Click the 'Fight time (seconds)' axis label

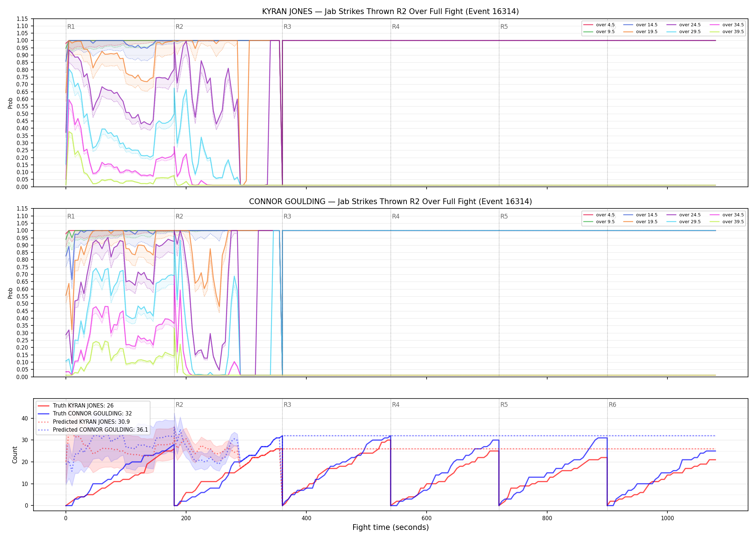coord(391,527)
